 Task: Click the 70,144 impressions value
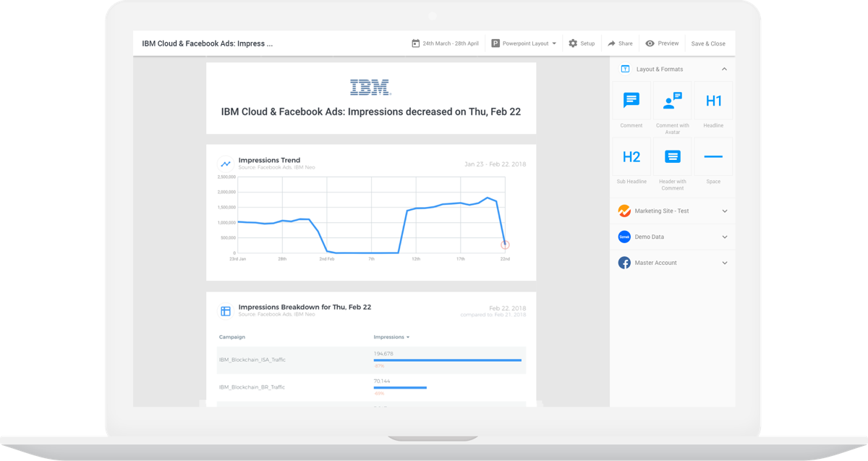[382, 381]
